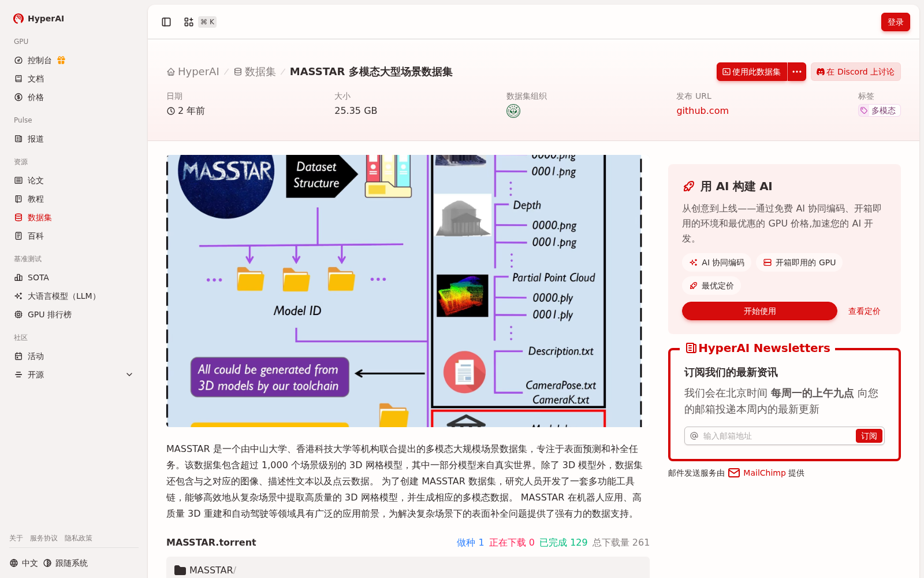The image size is (924, 578).
Task: Click the HyperAI logo in sidebar
Action: click(39, 18)
